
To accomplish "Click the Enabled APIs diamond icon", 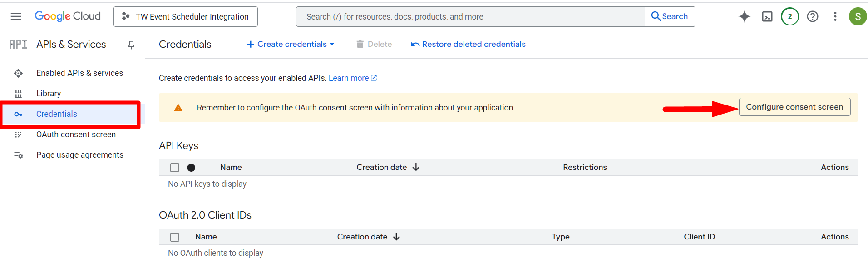I will pos(18,73).
